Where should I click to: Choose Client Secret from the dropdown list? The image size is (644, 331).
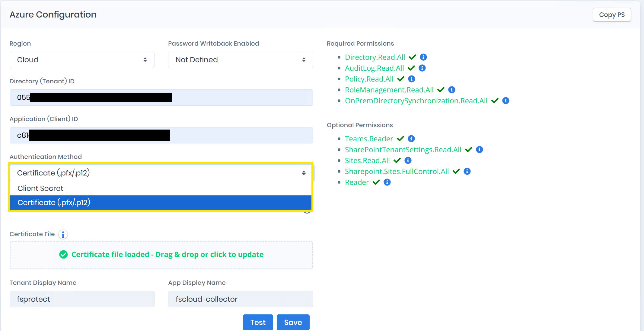161,188
